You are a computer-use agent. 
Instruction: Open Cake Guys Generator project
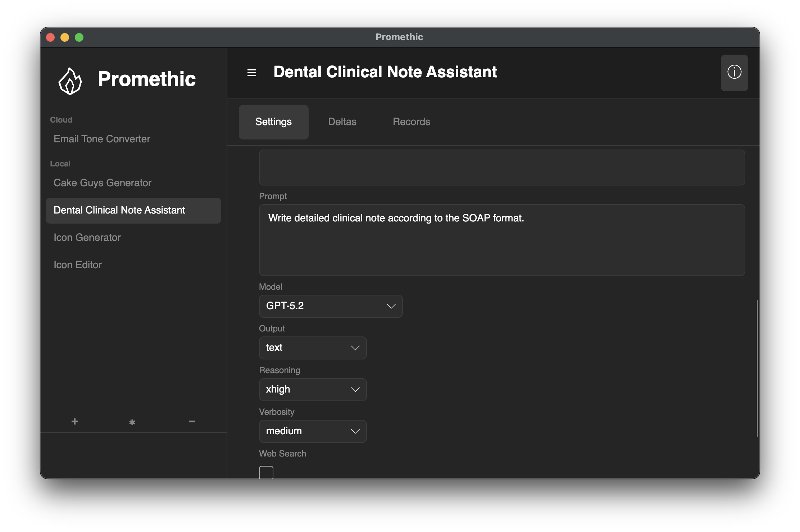(102, 183)
